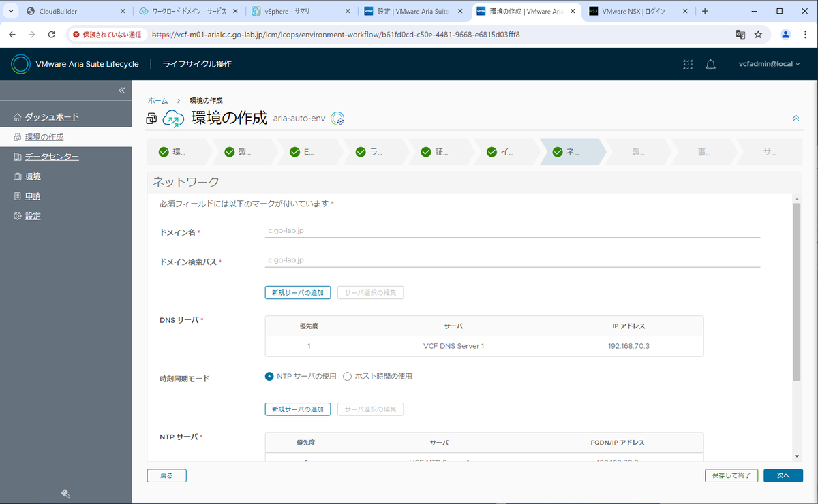The height and width of the screenshot is (504, 818).
Task: Open the browser profile avatar
Action: pos(786,34)
